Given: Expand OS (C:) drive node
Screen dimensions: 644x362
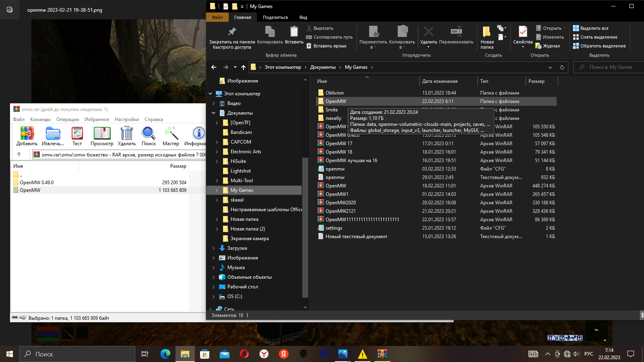Looking at the screenshot, I should coord(214,296).
